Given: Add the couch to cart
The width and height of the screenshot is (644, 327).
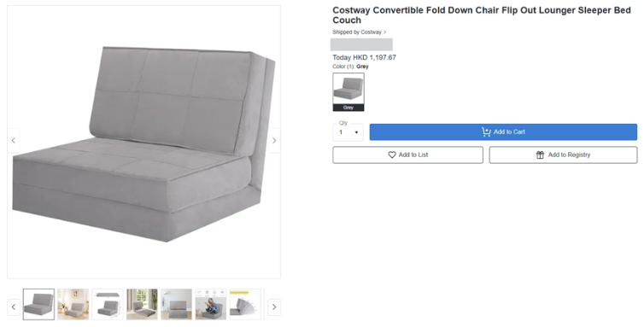Looking at the screenshot, I should pyautogui.click(x=503, y=131).
